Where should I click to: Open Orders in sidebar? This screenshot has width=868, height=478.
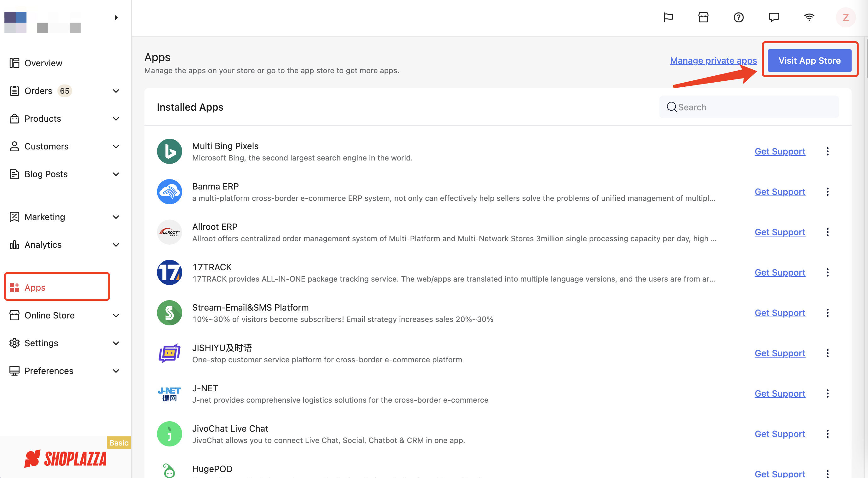point(31,91)
